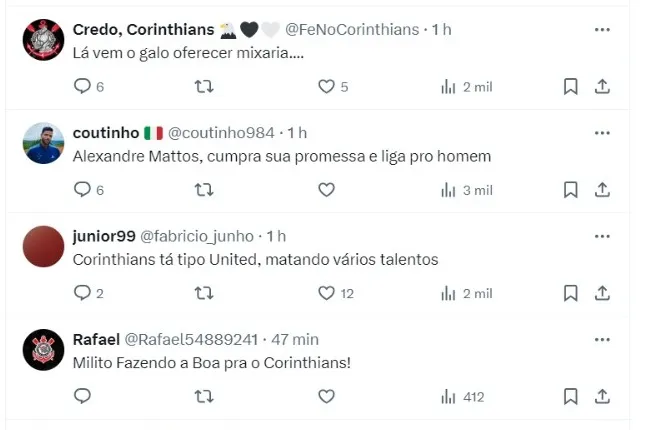Open more options on coutinho's tweet
The image size is (653, 430).
(x=602, y=133)
